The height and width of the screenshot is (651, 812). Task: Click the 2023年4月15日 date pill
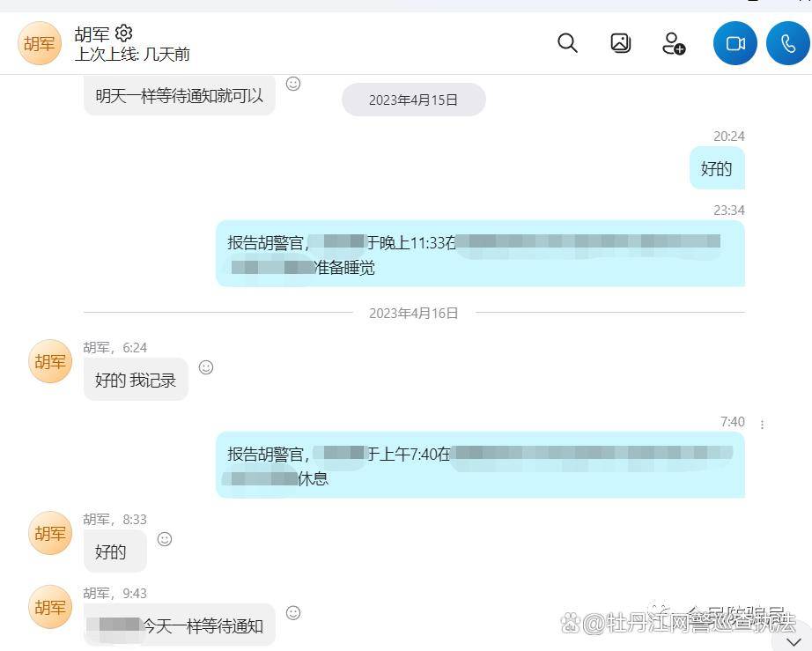(x=413, y=100)
